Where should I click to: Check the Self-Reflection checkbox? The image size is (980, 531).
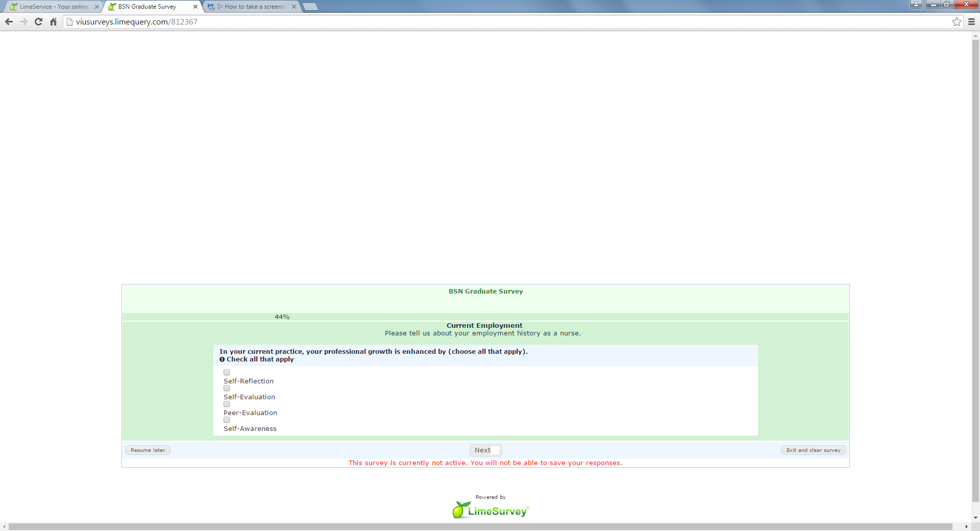click(x=227, y=372)
